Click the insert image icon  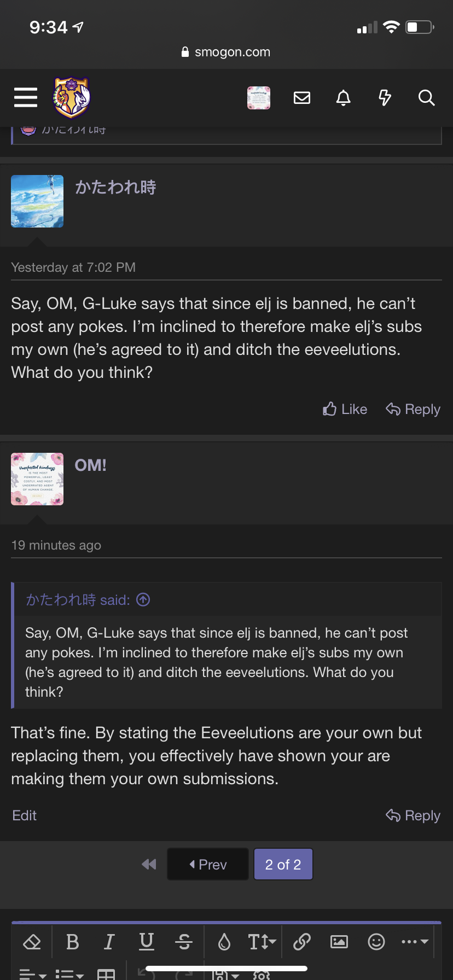point(339,942)
